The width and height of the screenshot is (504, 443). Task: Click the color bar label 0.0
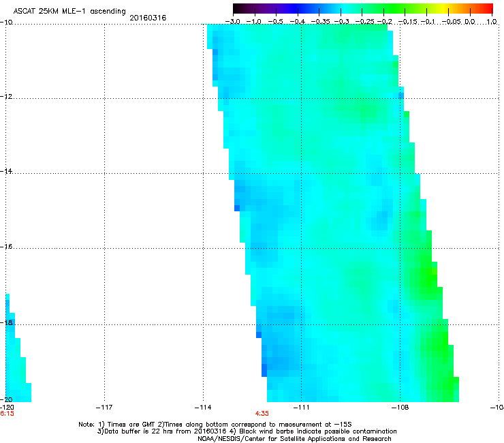[x=470, y=22]
